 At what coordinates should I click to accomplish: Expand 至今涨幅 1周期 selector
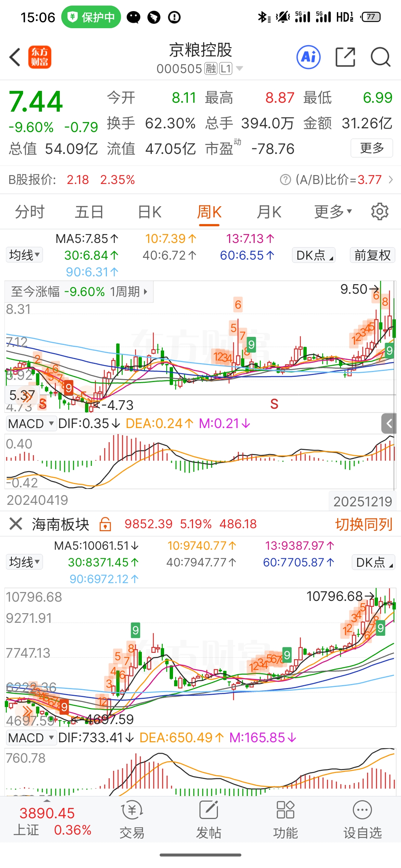tap(79, 292)
